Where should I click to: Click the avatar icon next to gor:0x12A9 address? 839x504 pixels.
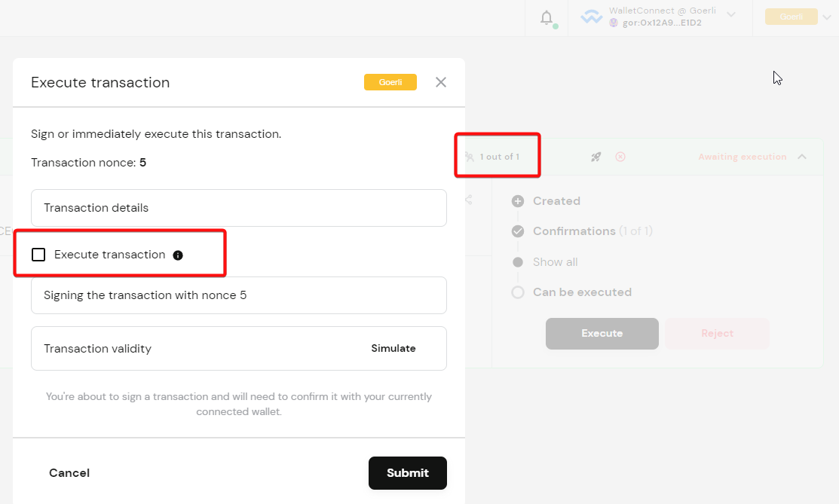[614, 22]
